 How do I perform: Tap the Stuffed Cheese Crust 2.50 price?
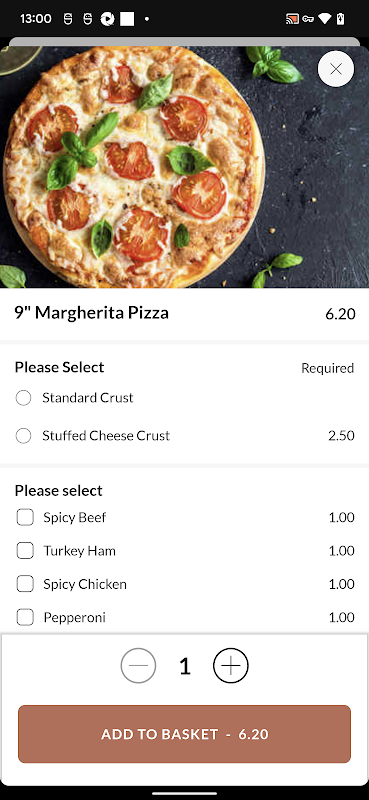(x=341, y=436)
